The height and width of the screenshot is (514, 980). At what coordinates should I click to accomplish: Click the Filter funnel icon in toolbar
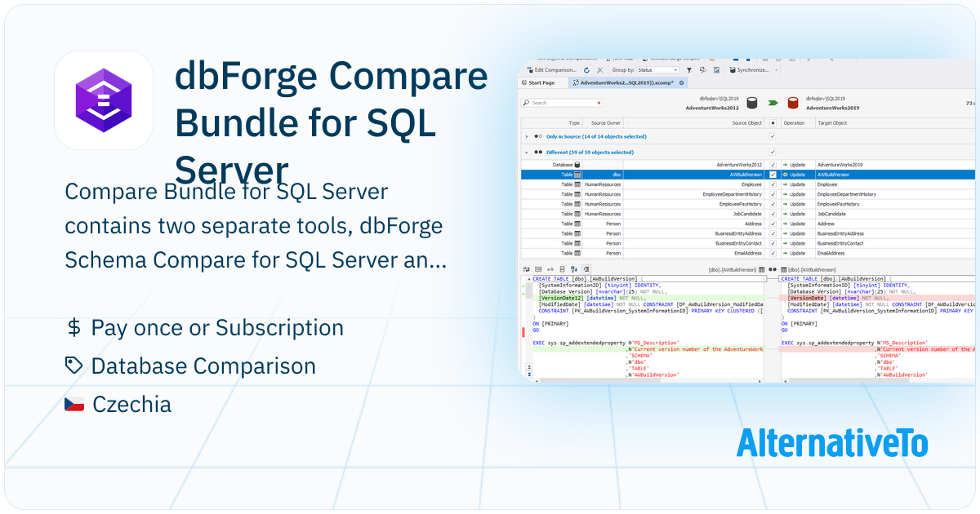(x=689, y=70)
